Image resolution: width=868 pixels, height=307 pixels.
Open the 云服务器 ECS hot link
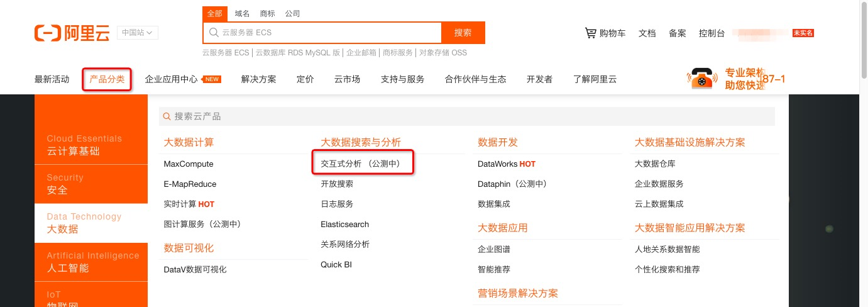tap(226, 53)
